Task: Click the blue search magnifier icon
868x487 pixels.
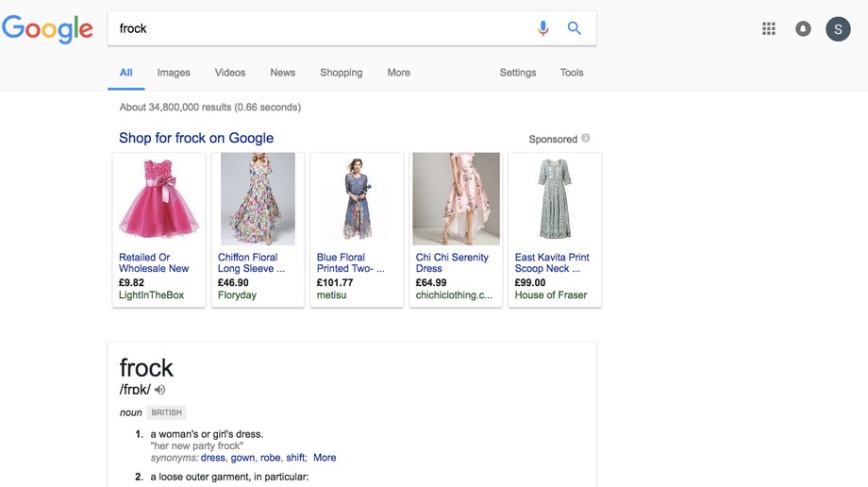Action: [574, 28]
